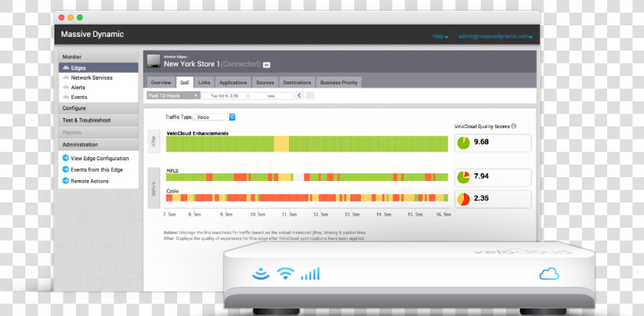Click the MPLS label
This screenshot has width=644, height=316.
[x=172, y=170]
